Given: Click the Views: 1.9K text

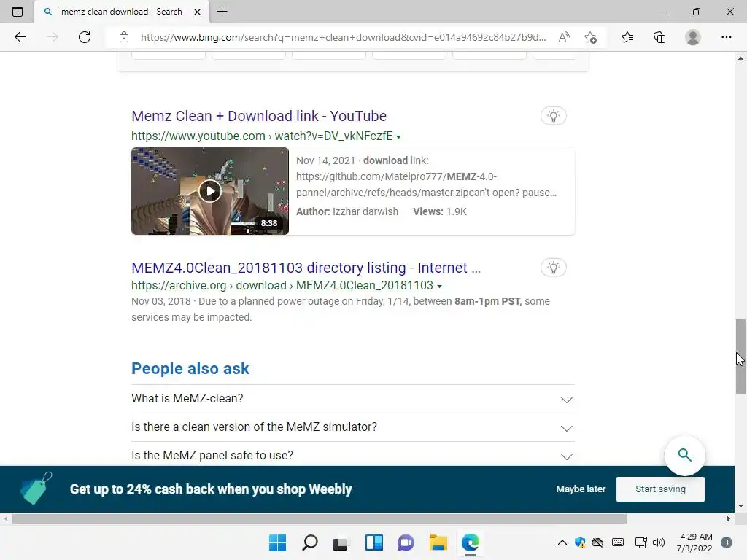Looking at the screenshot, I should pyautogui.click(x=440, y=212).
